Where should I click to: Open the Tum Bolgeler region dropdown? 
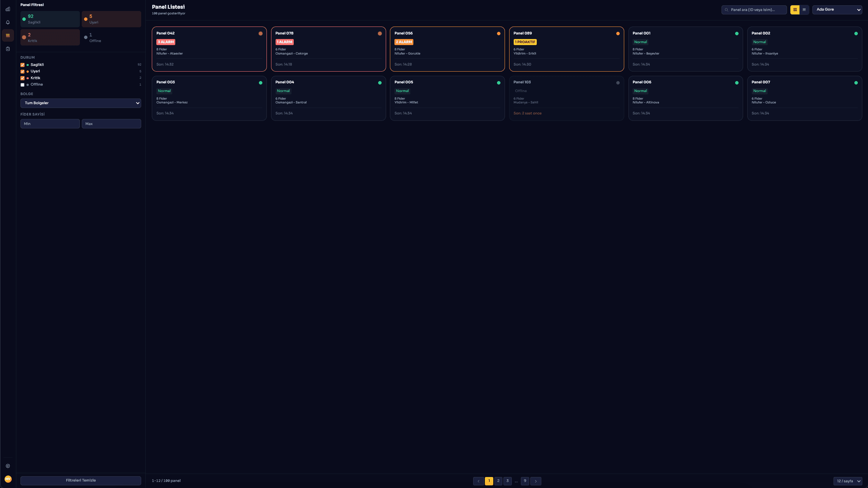[x=81, y=103]
